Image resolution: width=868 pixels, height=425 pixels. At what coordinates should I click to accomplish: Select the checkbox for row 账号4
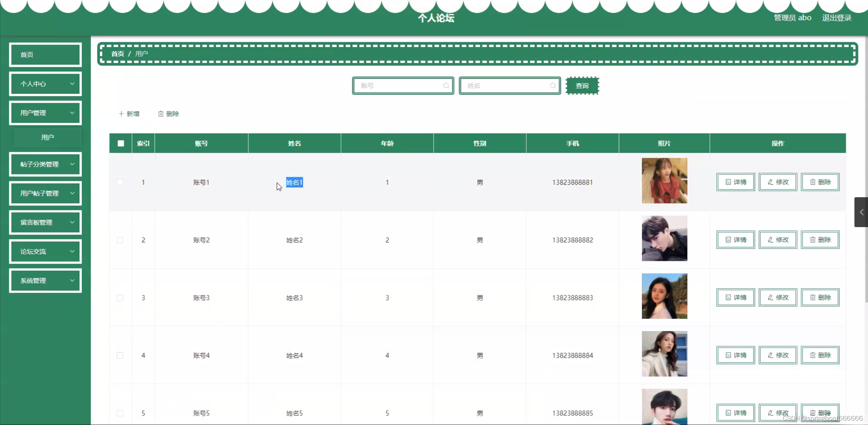(120, 355)
